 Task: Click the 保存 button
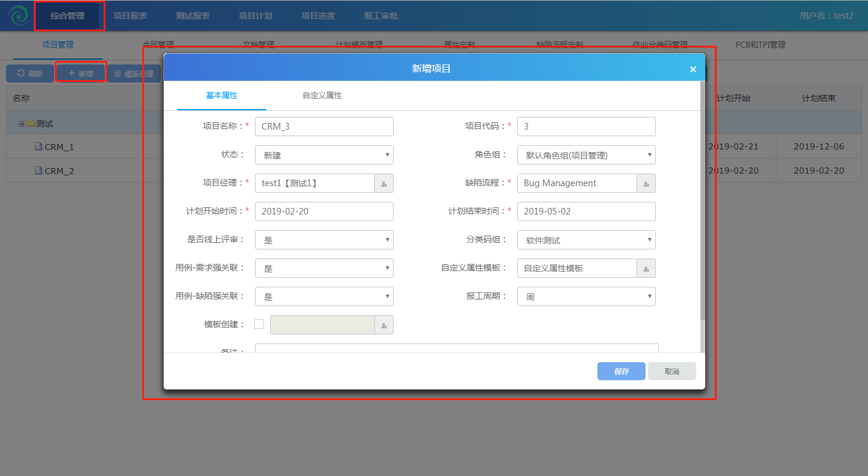point(621,371)
